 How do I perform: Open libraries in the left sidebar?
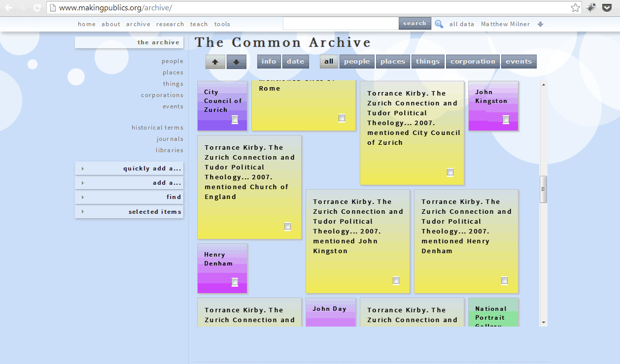170,150
